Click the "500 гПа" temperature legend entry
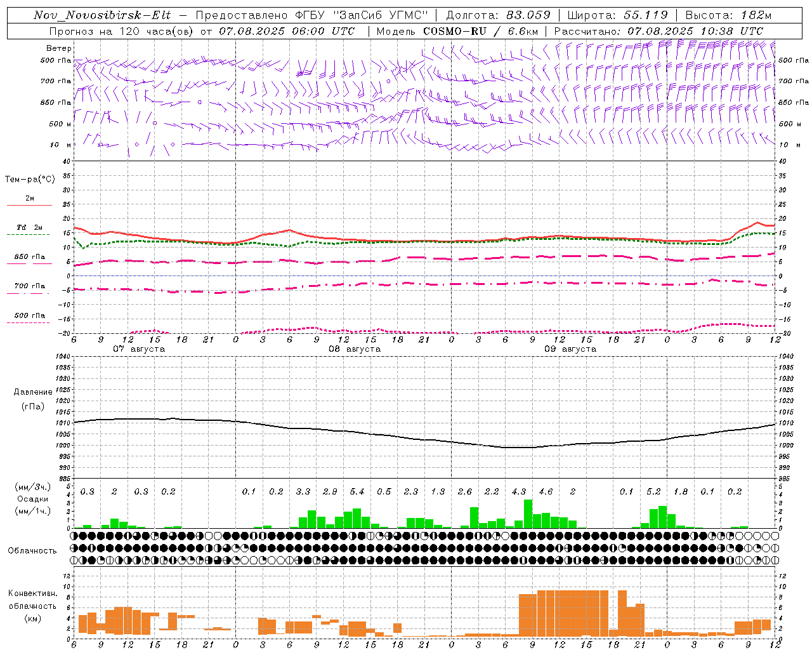This screenshot has height=650, width=812. click(30, 315)
